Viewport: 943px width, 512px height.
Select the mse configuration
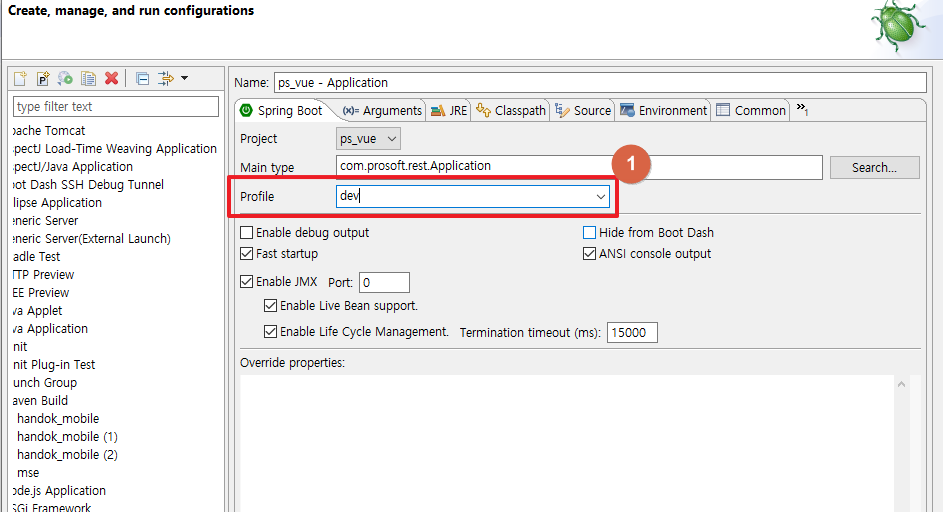click(28, 473)
